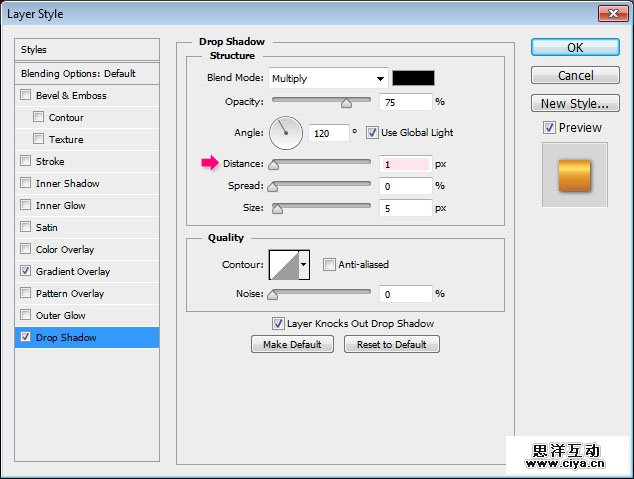Open the Blend Mode dropdown
Image resolution: width=634 pixels, height=479 pixels.
pyautogui.click(x=328, y=78)
